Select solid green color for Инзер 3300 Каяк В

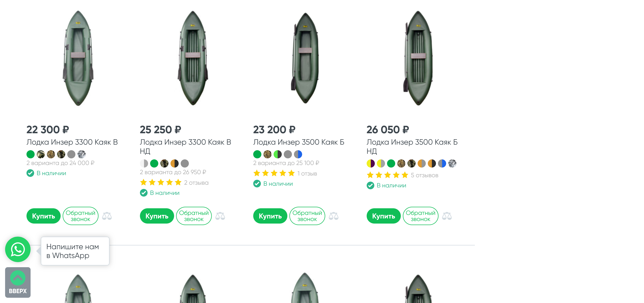(x=31, y=154)
